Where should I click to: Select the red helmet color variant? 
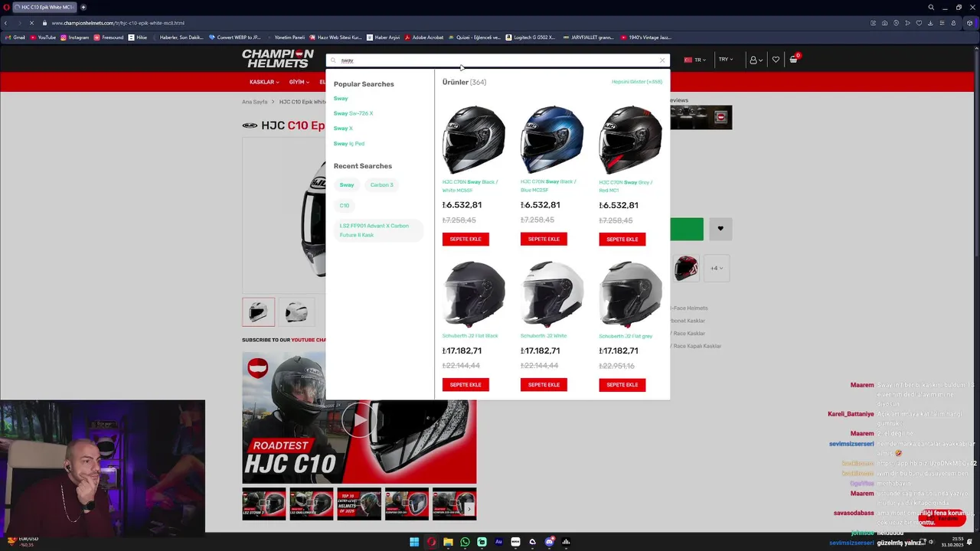pos(686,269)
